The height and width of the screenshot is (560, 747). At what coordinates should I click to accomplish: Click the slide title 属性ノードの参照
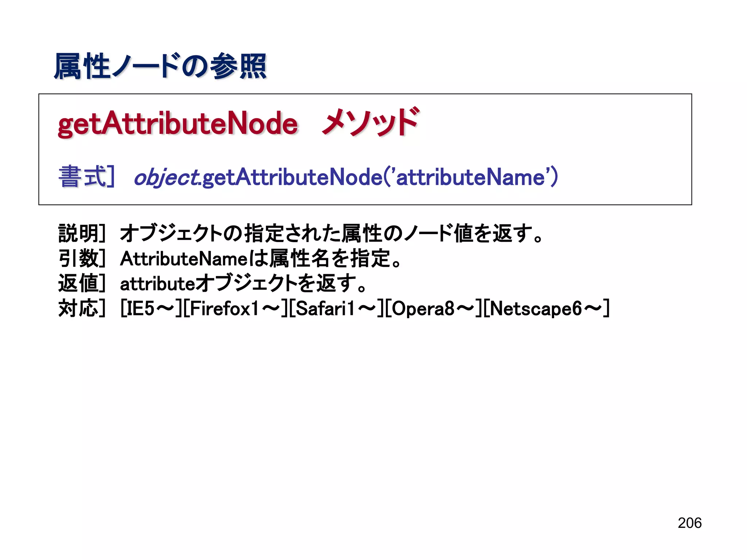coord(160,66)
